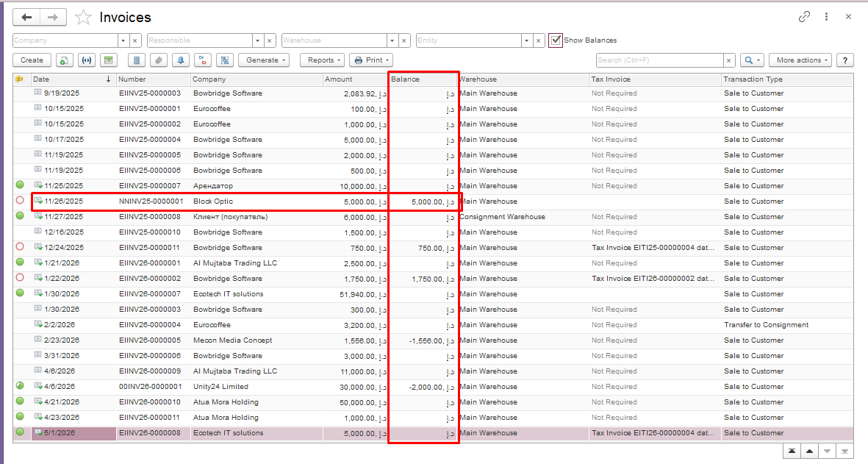Clear the Entity filter field
868x464 pixels.
click(x=539, y=40)
